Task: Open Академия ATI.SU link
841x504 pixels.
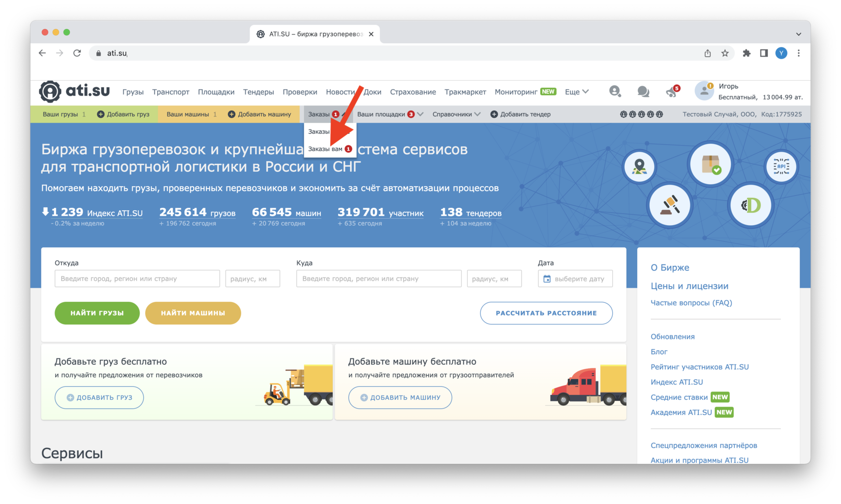Action: point(681,412)
